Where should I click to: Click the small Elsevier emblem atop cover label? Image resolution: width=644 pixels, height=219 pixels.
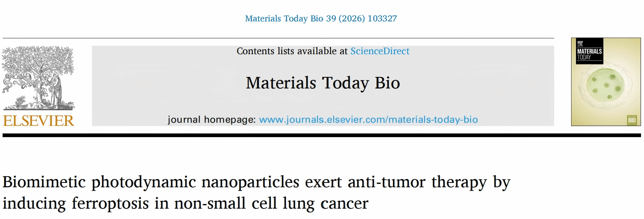[x=580, y=43]
